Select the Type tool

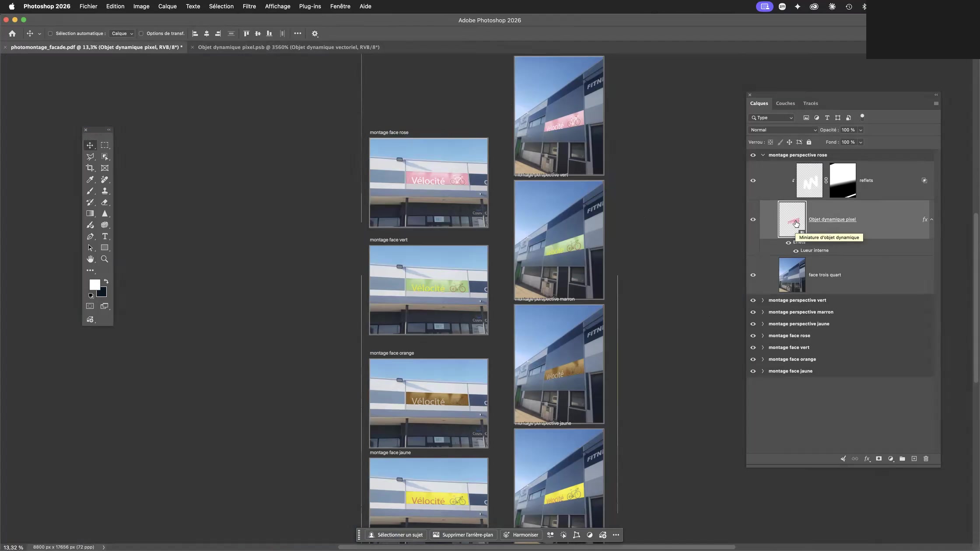[105, 236]
